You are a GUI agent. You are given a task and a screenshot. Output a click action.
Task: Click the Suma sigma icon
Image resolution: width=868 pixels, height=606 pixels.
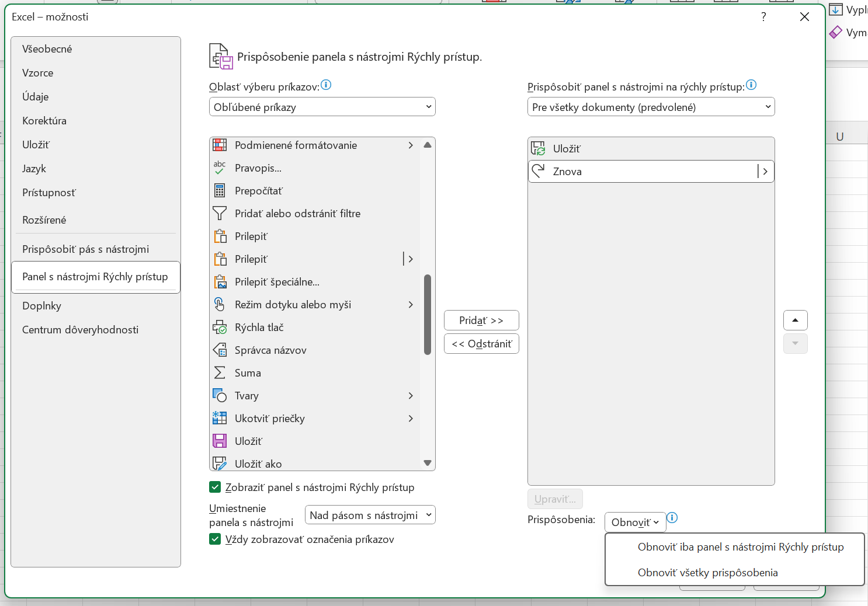pos(220,372)
